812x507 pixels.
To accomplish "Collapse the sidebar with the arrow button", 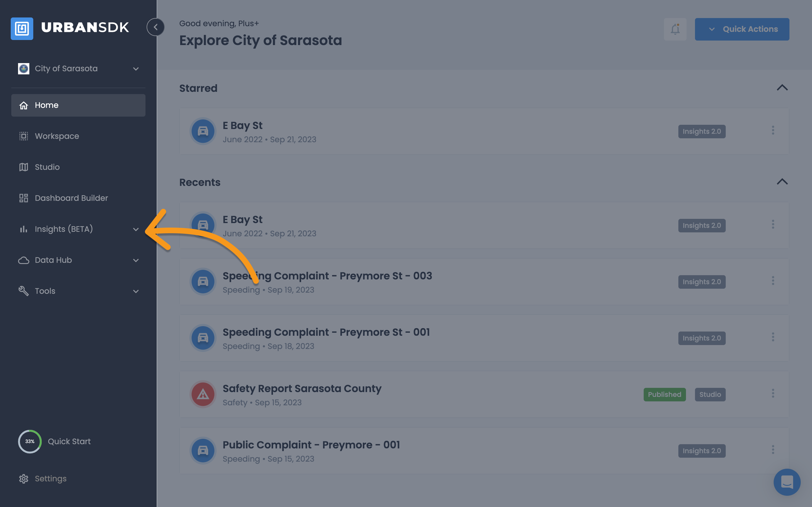I will click(x=155, y=27).
